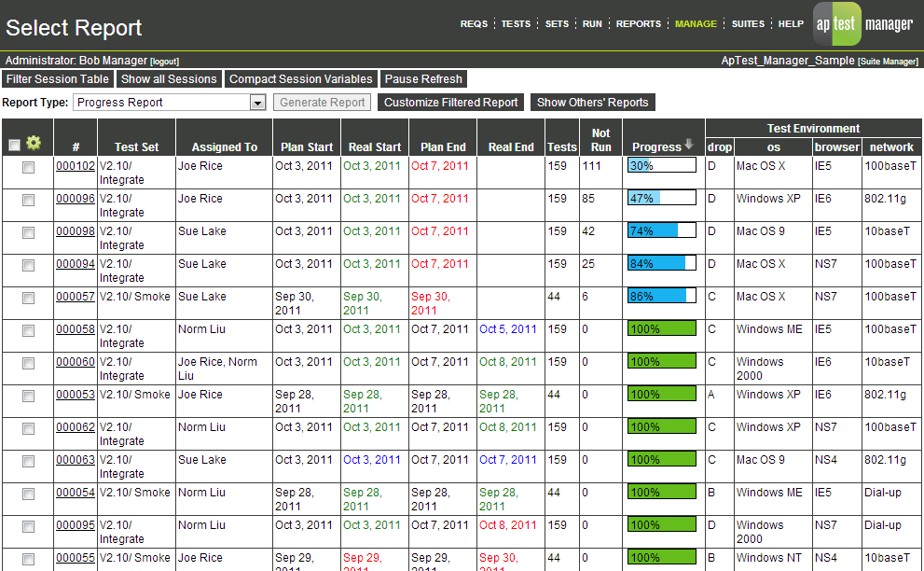The width and height of the screenshot is (924, 571).
Task: Click the Suite Manager link
Action: click(x=888, y=62)
